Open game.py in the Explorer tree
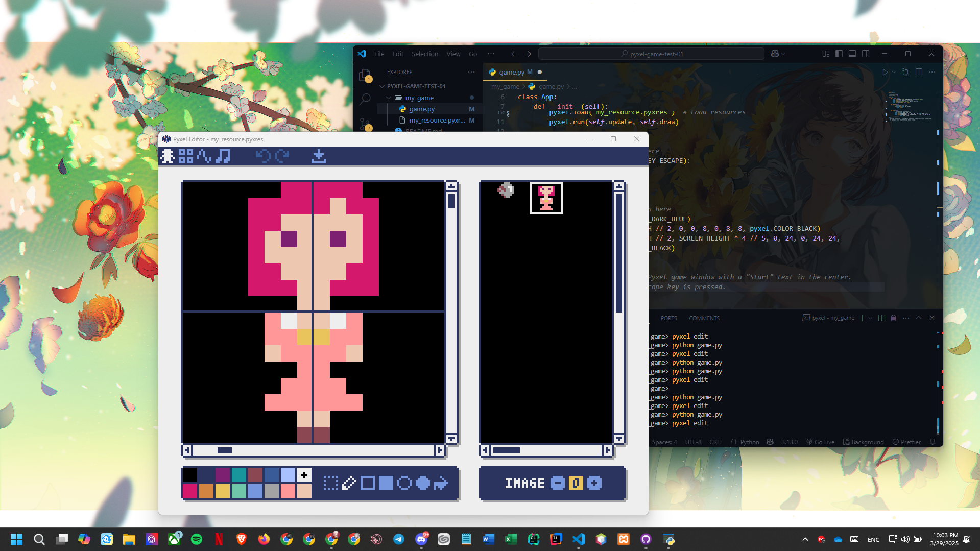Viewport: 980px width, 551px height. (422, 109)
